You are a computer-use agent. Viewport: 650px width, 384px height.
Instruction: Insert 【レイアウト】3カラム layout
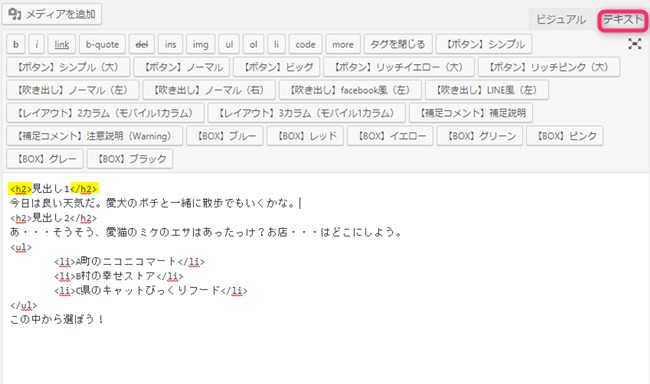click(306, 113)
